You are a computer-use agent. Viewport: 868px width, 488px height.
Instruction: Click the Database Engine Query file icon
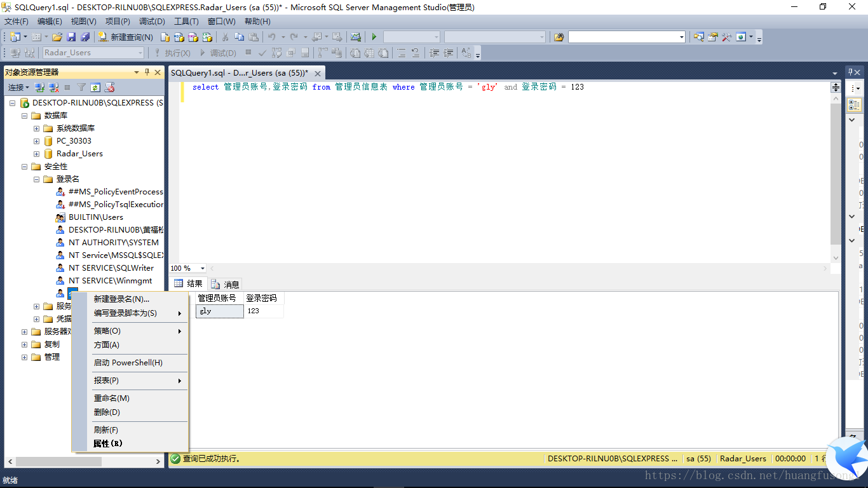coord(165,37)
